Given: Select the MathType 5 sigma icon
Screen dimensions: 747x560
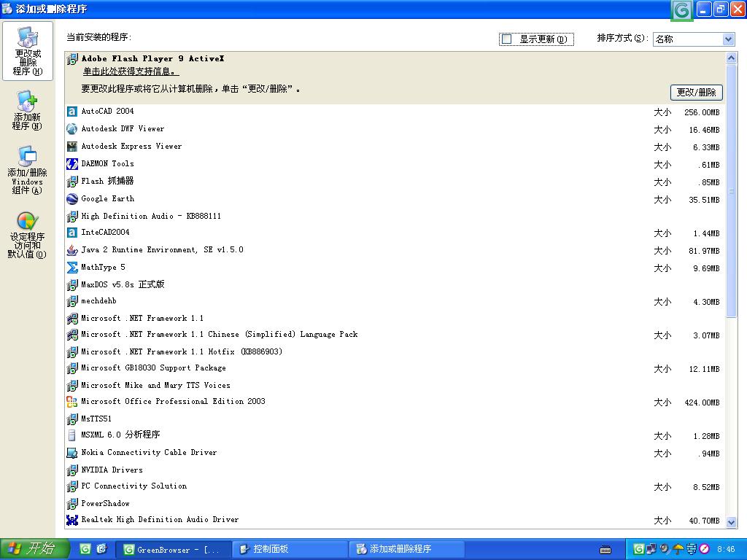Looking at the screenshot, I should click(x=72, y=268).
